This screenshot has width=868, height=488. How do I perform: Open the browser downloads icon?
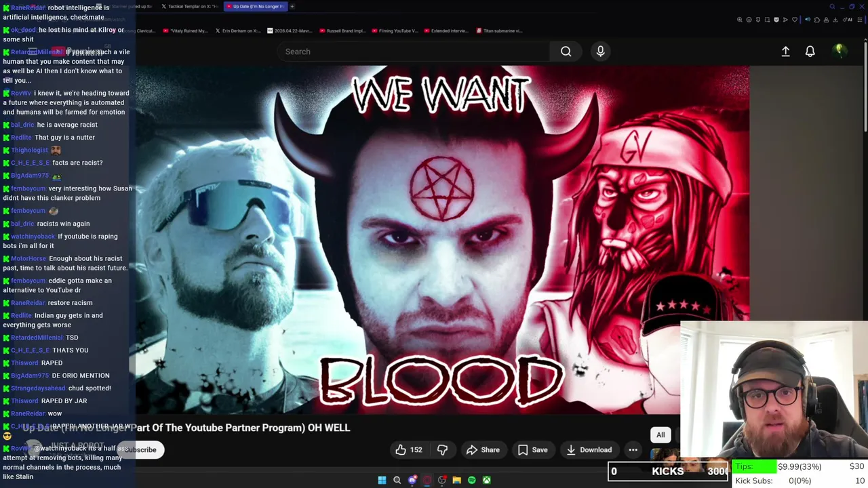(x=835, y=20)
